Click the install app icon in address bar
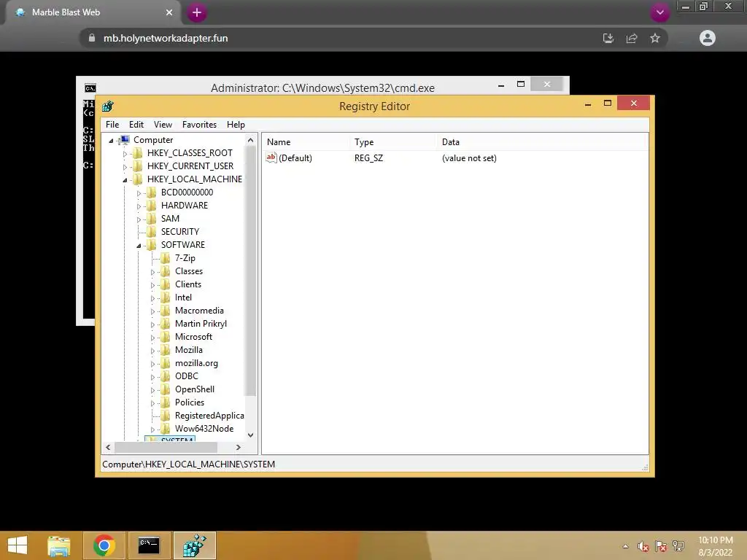This screenshot has width=747, height=560. 608,38
